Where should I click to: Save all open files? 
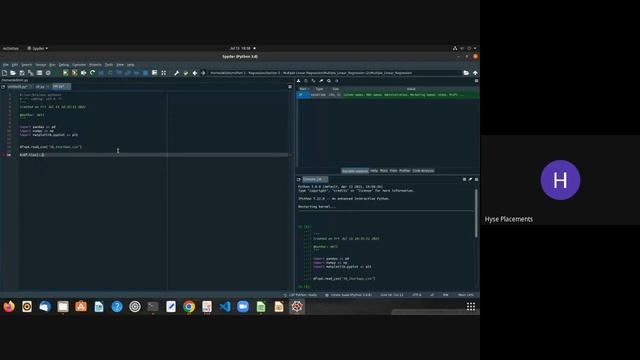(x=31, y=73)
